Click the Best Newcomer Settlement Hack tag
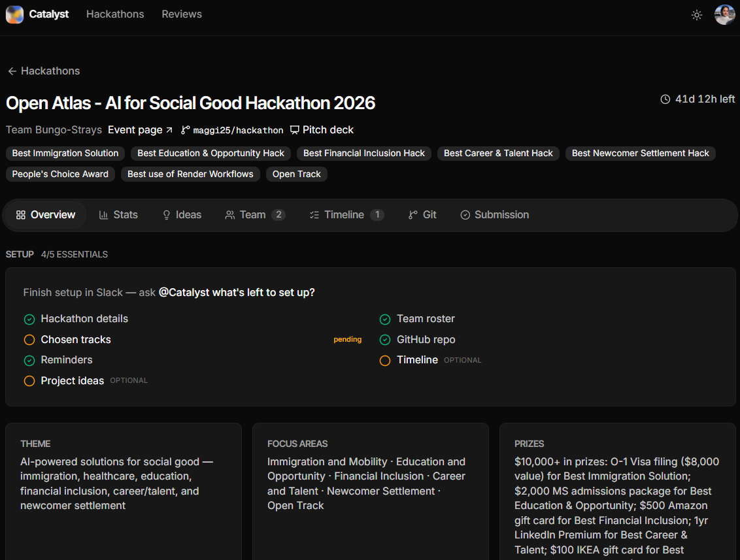740x560 pixels. coord(641,154)
